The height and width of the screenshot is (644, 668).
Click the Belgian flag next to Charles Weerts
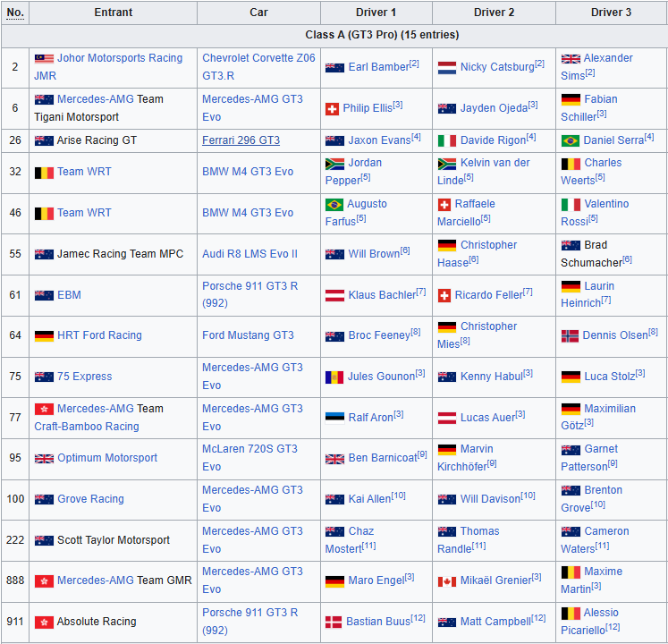click(x=571, y=164)
